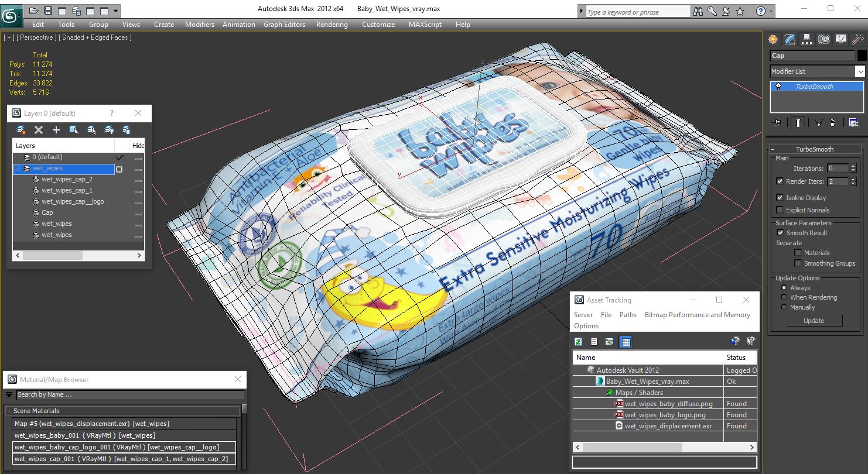Open the Modify command panel tab
Image resolution: width=868 pixels, height=474 pixels.
coord(790,39)
